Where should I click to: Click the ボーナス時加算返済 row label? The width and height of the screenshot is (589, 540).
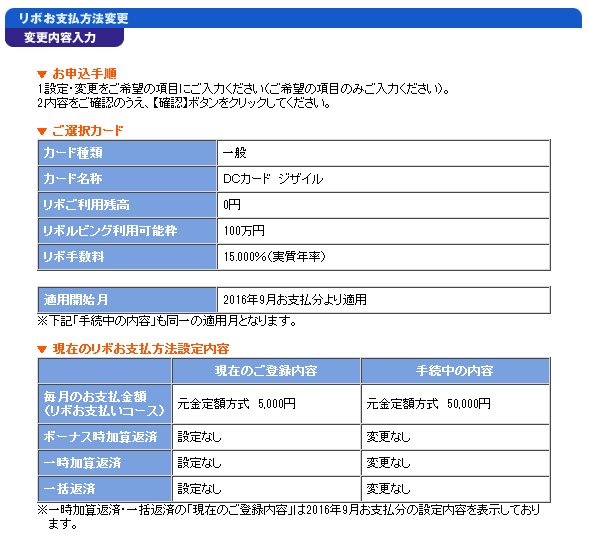tap(104, 437)
